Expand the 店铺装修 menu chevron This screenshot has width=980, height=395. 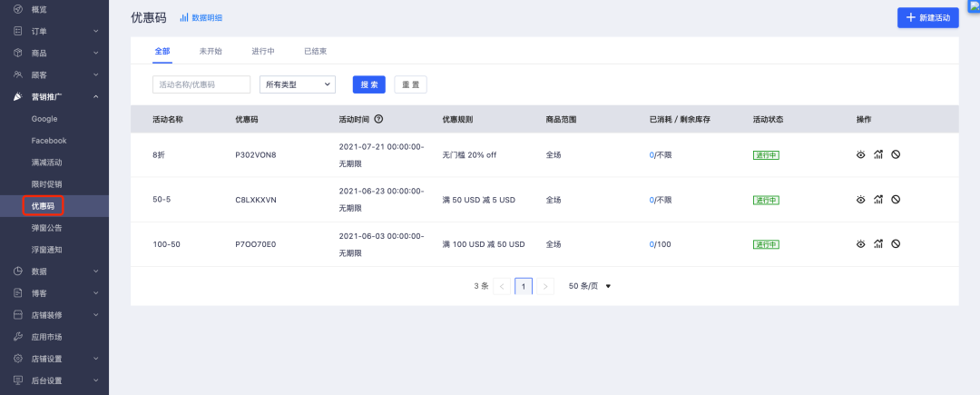tap(96, 315)
